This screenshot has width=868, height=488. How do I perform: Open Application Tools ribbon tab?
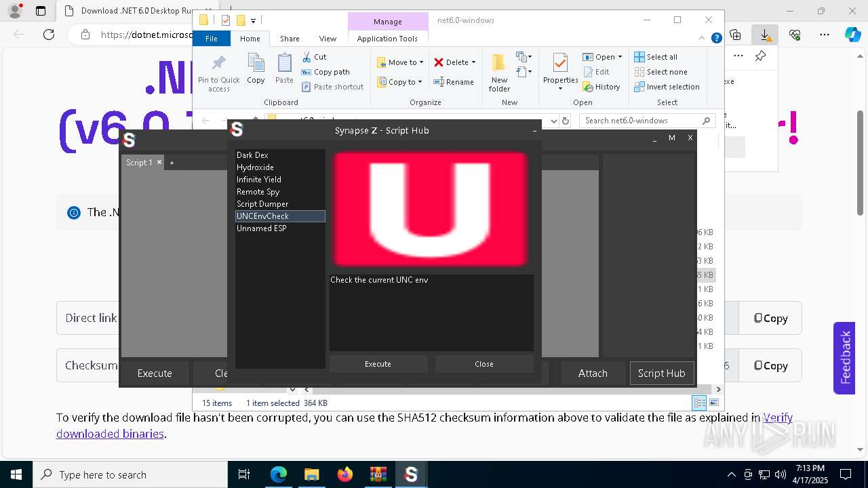pyautogui.click(x=387, y=39)
